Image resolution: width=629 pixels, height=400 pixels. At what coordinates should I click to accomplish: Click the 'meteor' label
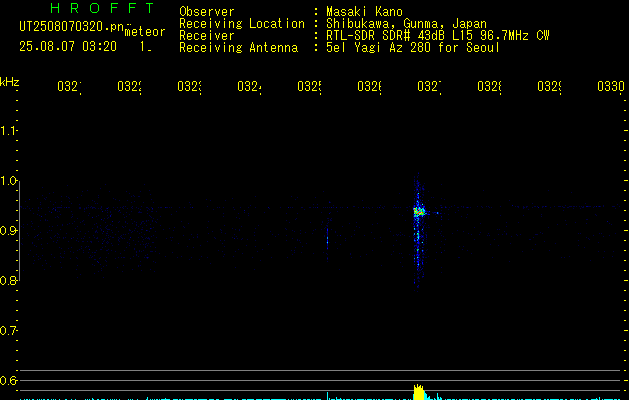[145, 32]
